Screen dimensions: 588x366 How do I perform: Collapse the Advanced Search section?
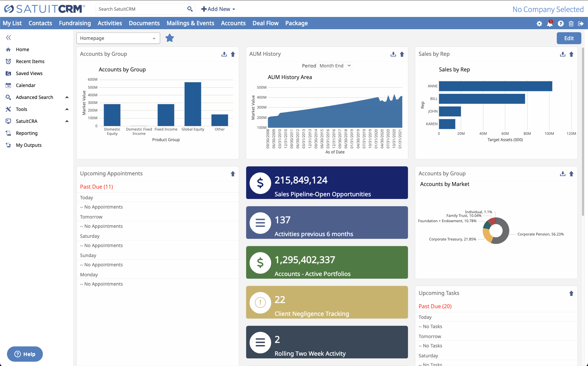[67, 97]
